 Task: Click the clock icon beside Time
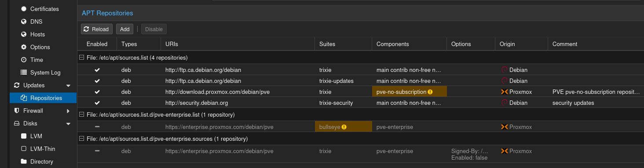click(x=24, y=60)
